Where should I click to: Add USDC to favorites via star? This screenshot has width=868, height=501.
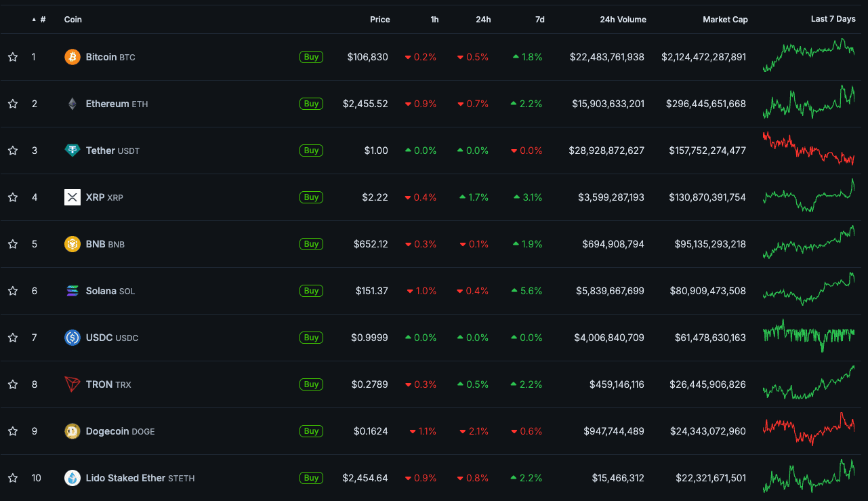(13, 338)
